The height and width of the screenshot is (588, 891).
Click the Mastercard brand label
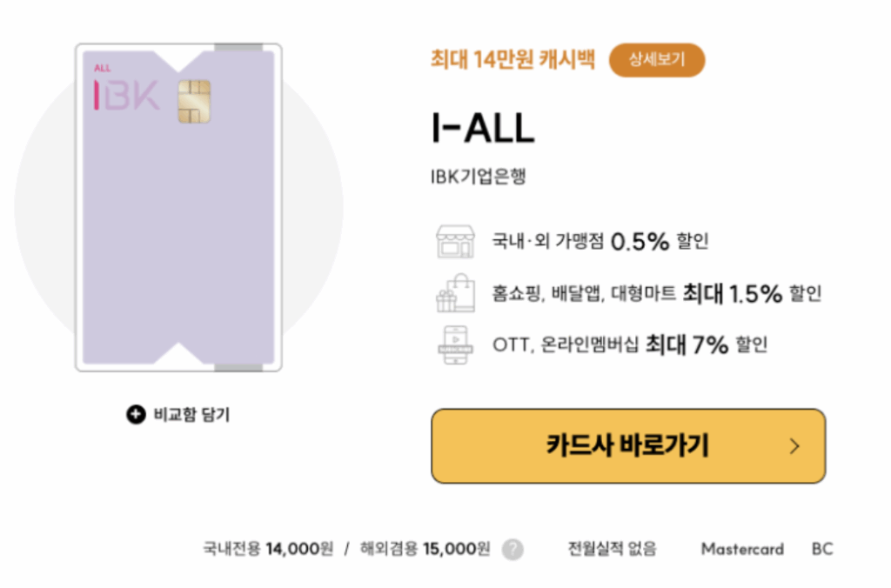743,550
